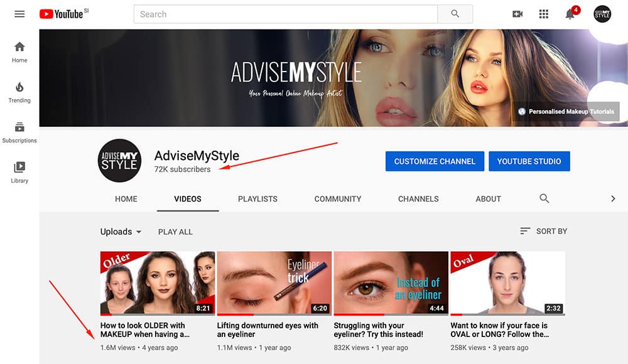Click the '1.1M views • 1 year ago' text
The image size is (628, 364).
click(254, 348)
